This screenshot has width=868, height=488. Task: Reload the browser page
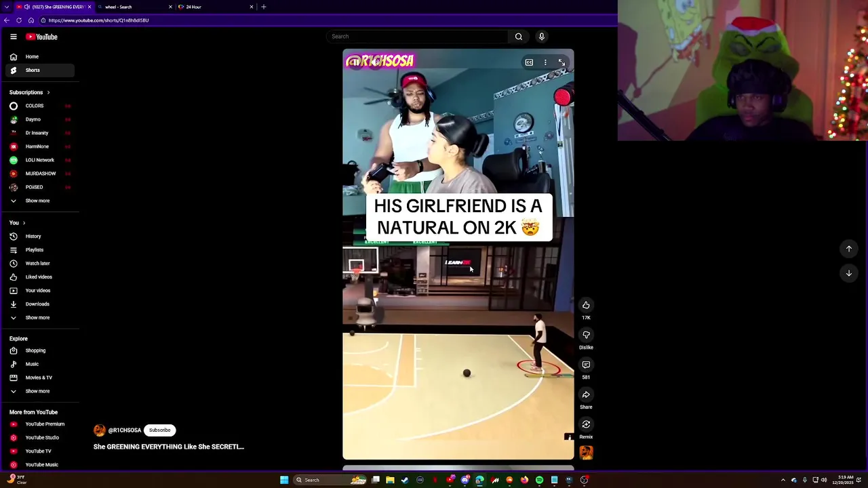18,20
